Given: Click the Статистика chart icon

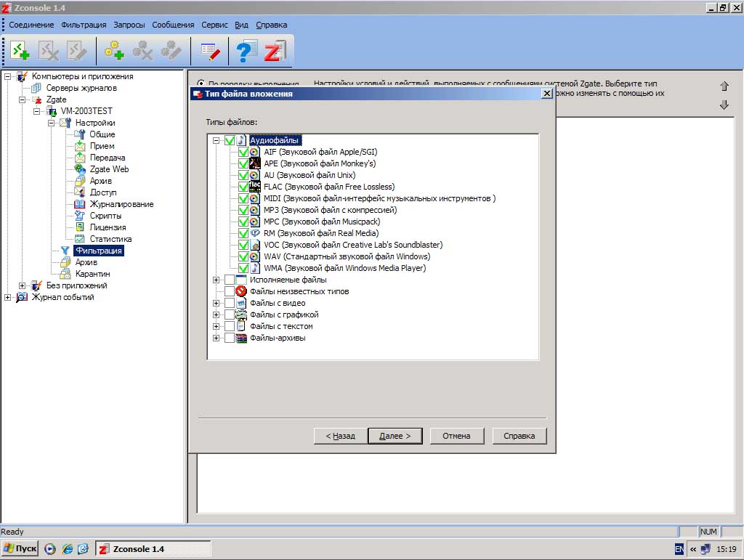Looking at the screenshot, I should tap(80, 239).
